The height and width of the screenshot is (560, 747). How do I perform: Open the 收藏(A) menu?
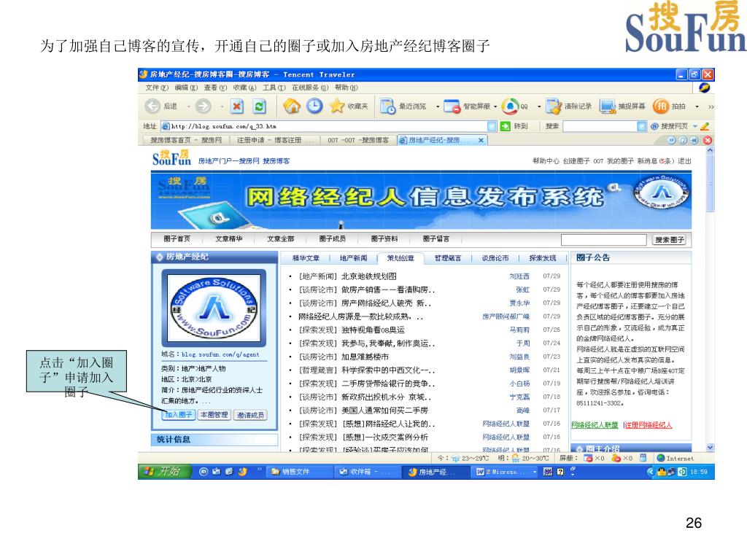pos(244,87)
